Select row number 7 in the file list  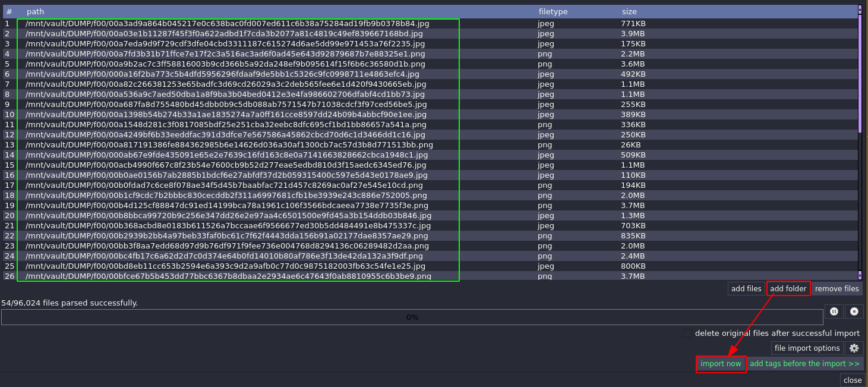pos(430,84)
